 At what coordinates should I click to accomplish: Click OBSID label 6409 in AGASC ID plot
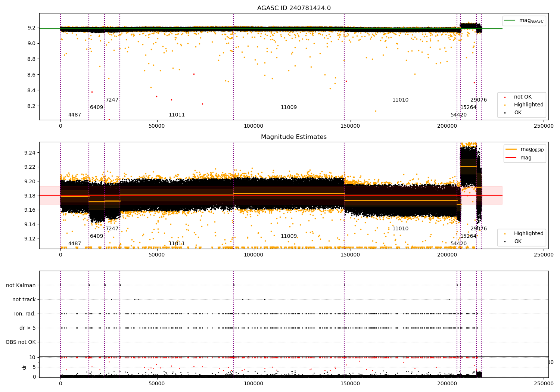coord(96,108)
